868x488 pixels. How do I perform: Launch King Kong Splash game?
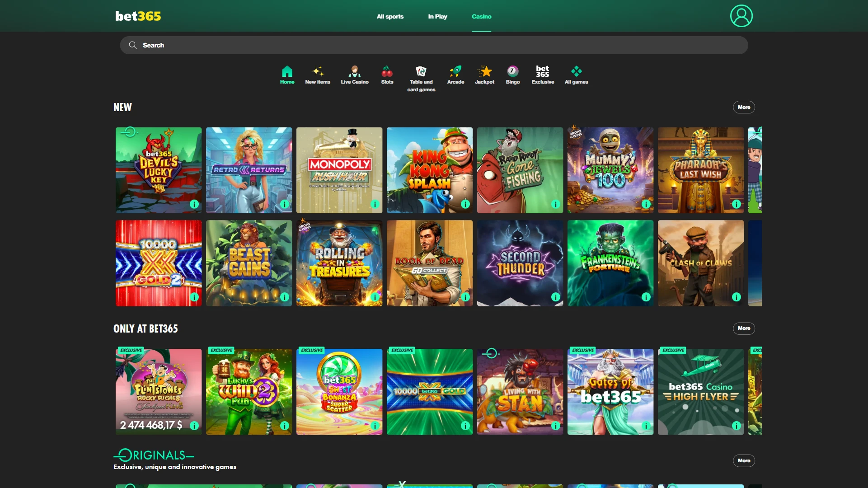(x=430, y=170)
